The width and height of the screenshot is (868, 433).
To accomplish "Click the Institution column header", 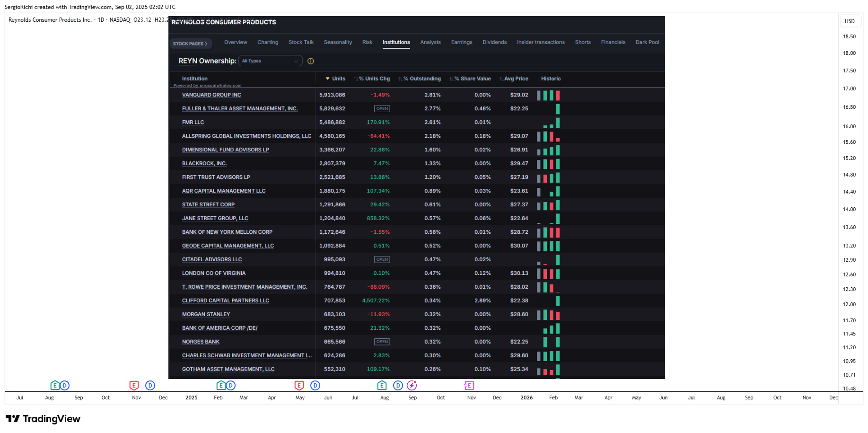I will coord(194,79).
